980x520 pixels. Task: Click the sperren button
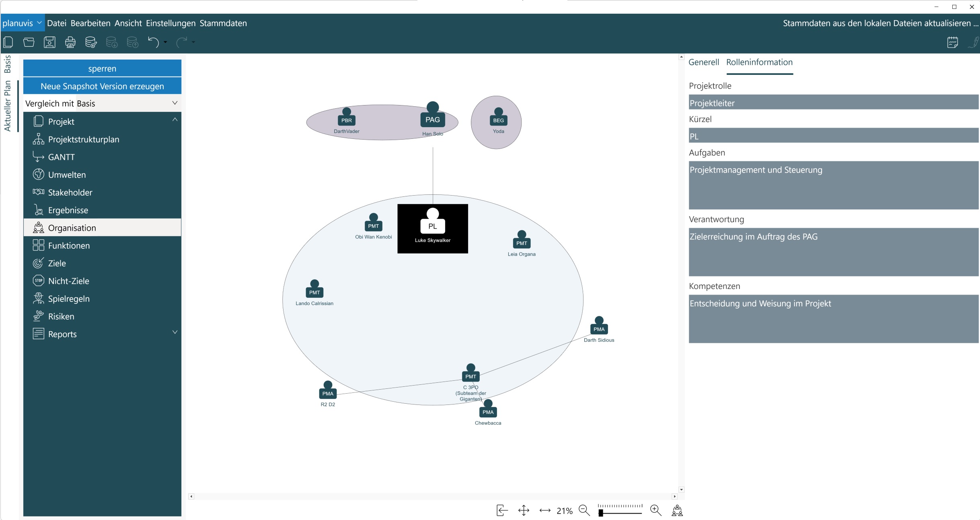click(x=102, y=68)
